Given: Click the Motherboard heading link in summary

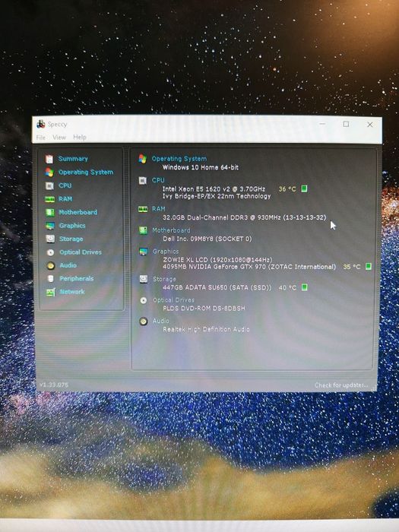Looking at the screenshot, I should [171, 230].
